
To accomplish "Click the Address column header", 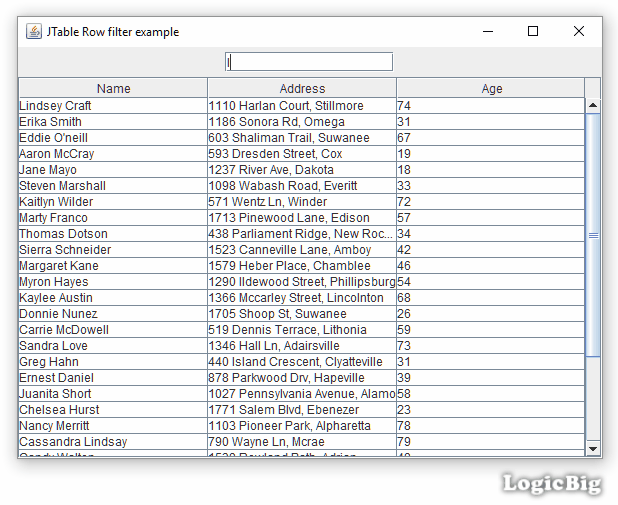I will click(302, 88).
